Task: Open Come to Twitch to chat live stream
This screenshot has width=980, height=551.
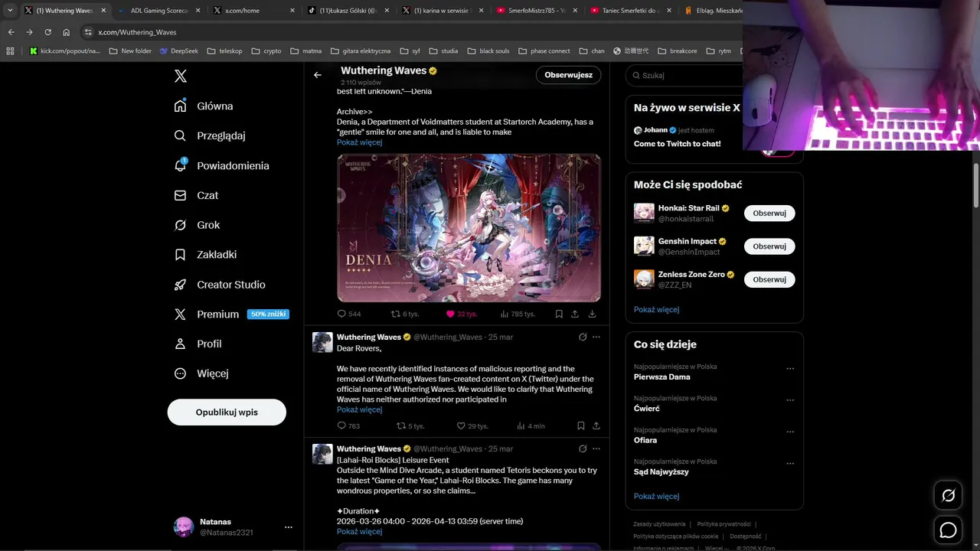Action: pyautogui.click(x=677, y=143)
